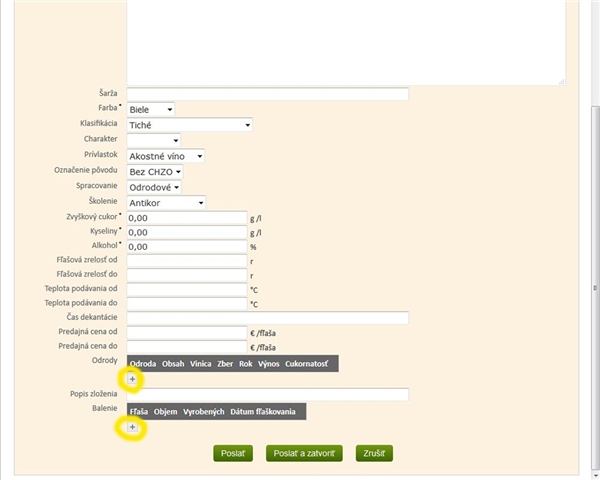
Task: Focus the Popis zloženia input field
Action: tap(268, 394)
